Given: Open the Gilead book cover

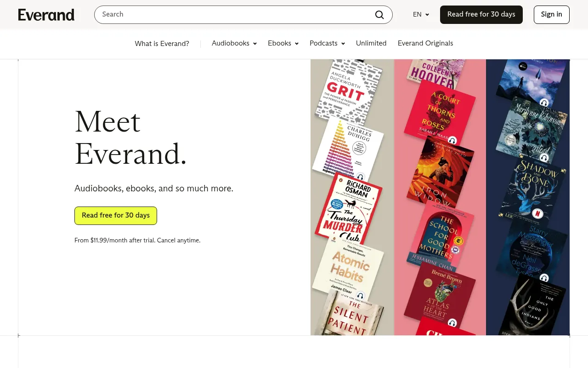Looking at the screenshot, I should click(531, 130).
